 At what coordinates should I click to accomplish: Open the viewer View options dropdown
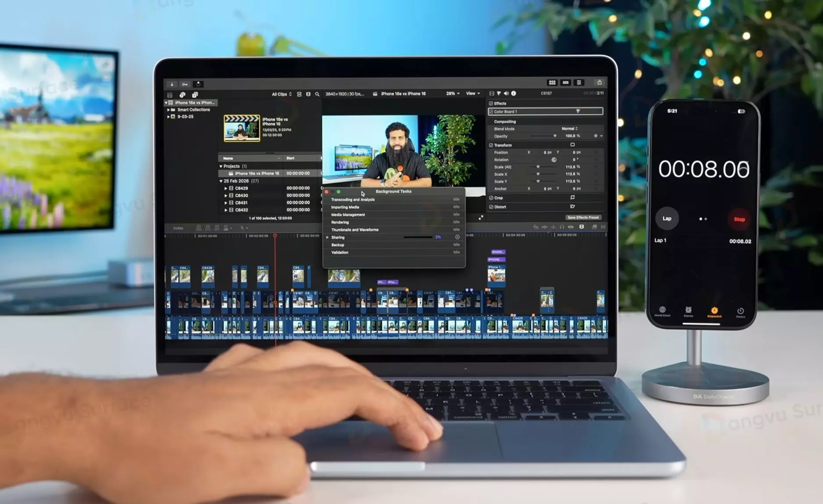(473, 94)
